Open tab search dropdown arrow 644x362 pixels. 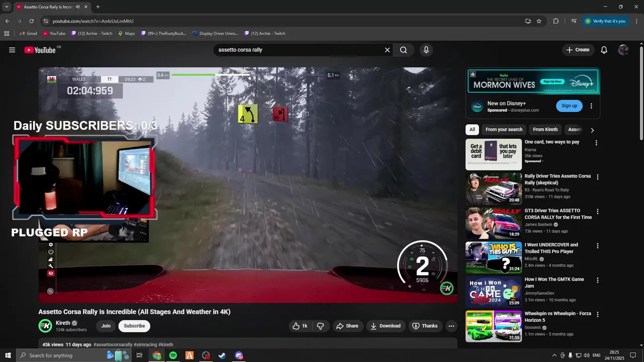7,7
